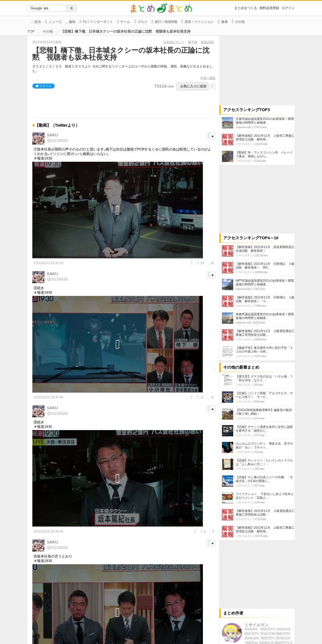Image resolution: width=322 pixels, height=644 pixels.
Task: Click ミサイルマン author avatar
Action: point(232,633)
